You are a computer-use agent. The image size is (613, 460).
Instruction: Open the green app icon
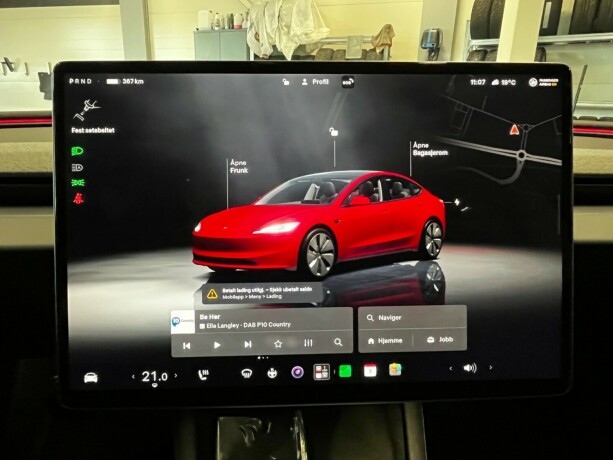[345, 371]
